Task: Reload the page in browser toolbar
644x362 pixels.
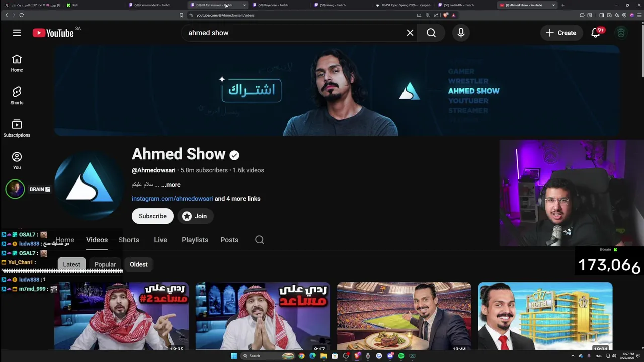Action: (22, 15)
